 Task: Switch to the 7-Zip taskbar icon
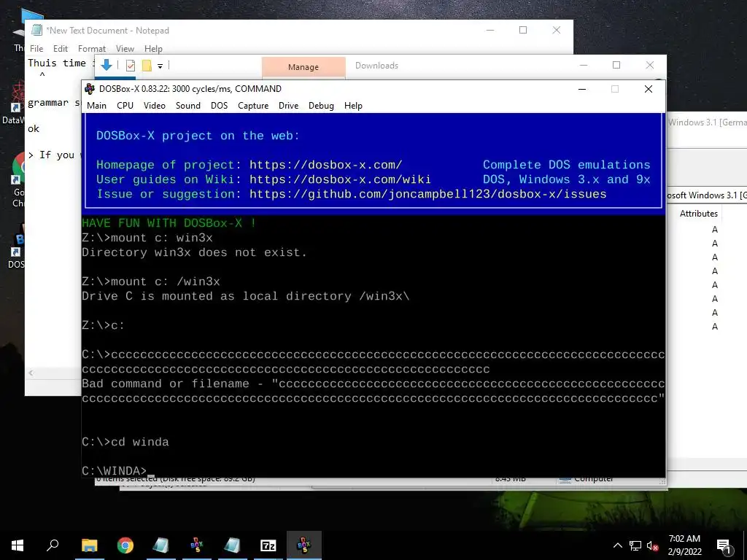[x=268, y=545]
